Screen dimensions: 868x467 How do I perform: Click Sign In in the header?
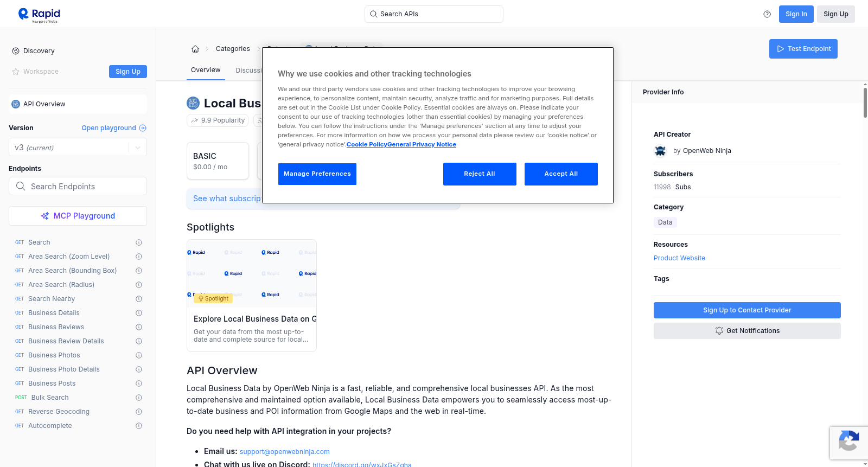click(796, 14)
